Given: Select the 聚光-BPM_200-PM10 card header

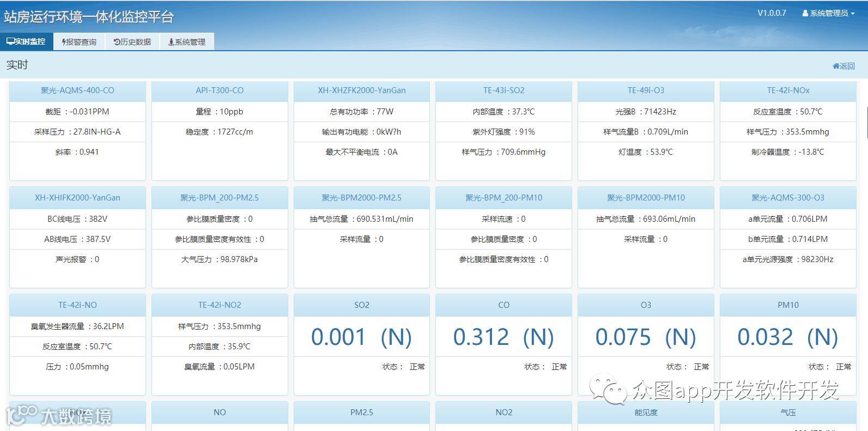Looking at the screenshot, I should (x=503, y=198).
